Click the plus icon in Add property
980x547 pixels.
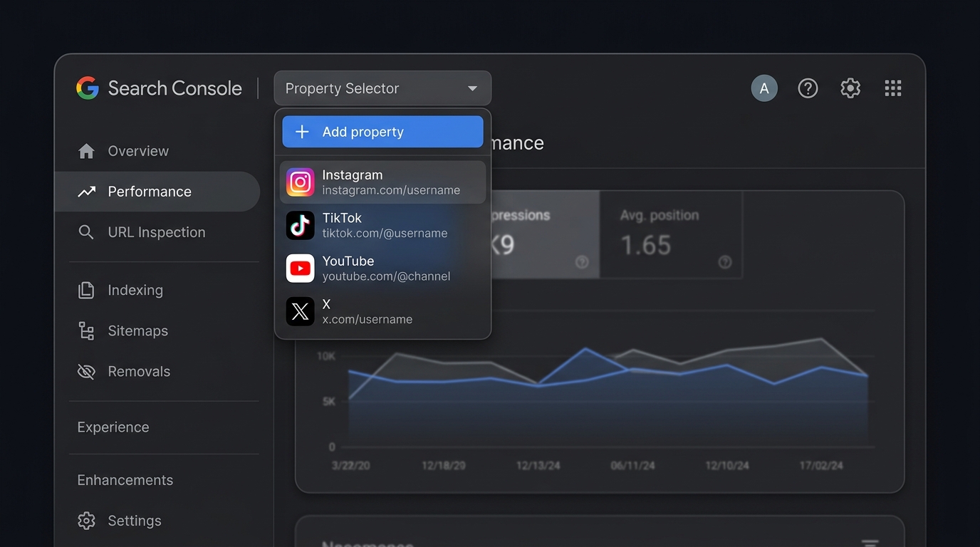tap(302, 132)
